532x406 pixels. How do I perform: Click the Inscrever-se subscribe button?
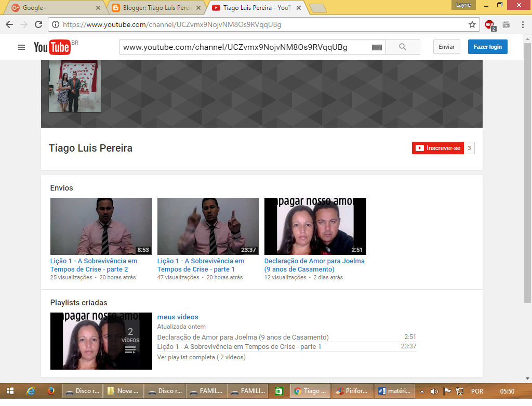pyautogui.click(x=438, y=148)
